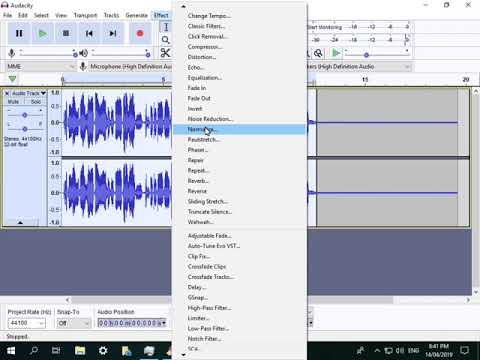
Task: Skip to end of track
Action: 113,33
